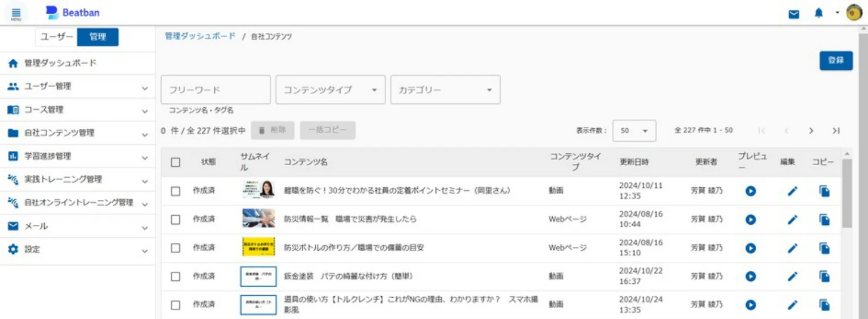Go to last page of results
The image size is (868, 319).
click(836, 131)
